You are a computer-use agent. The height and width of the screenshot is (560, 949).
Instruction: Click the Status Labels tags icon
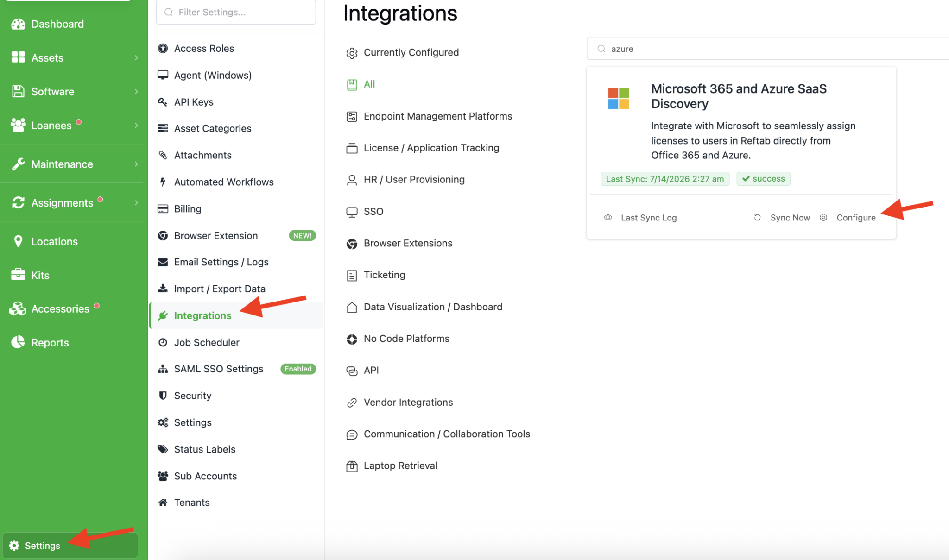163,449
